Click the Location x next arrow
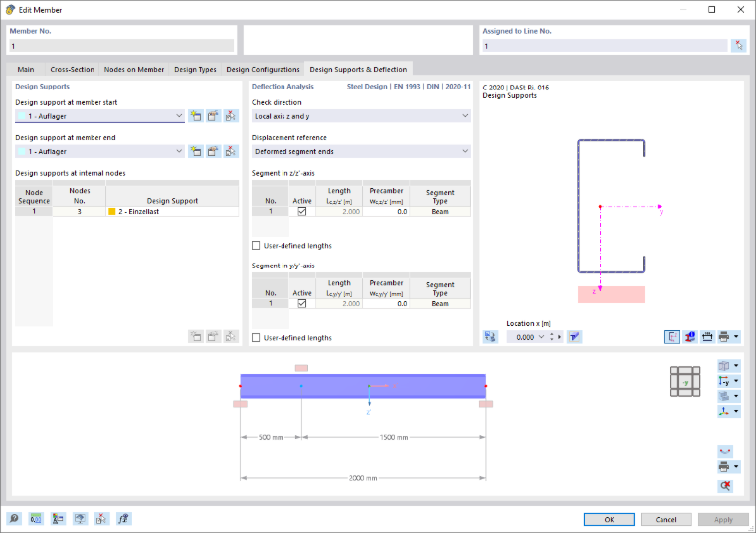The width and height of the screenshot is (756, 533). (559, 337)
